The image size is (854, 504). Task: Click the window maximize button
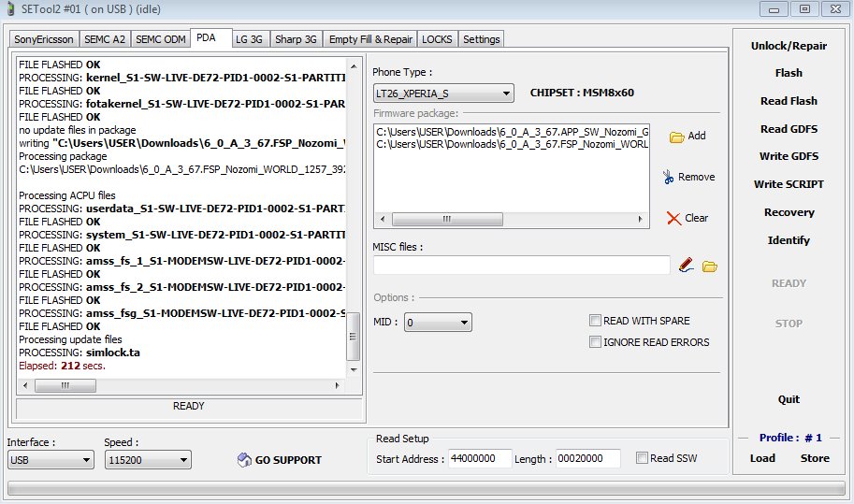click(804, 9)
